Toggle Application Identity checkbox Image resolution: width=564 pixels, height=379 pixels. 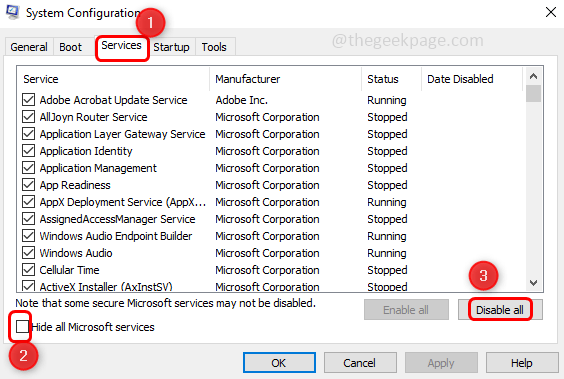tap(28, 151)
